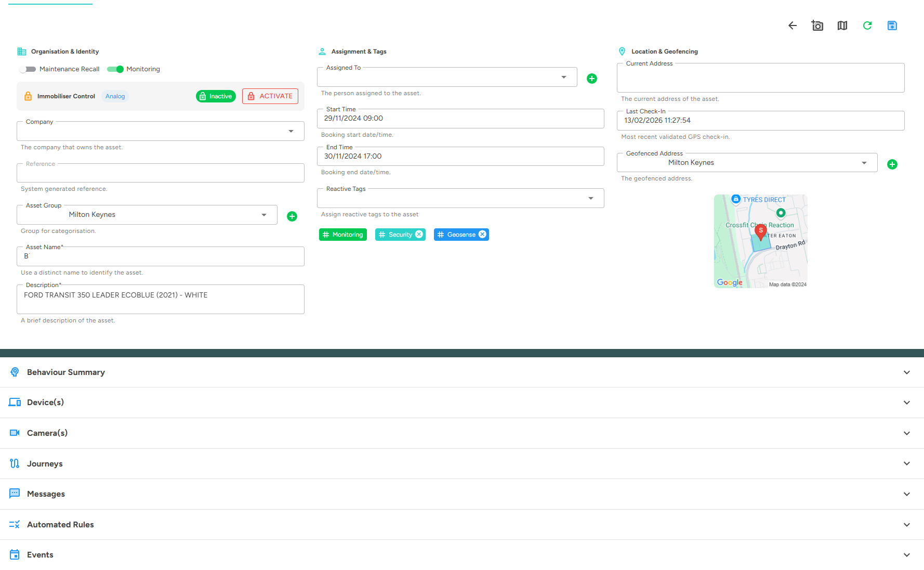Open the Behaviour Summary heading
The image size is (924, 570).
pos(66,372)
